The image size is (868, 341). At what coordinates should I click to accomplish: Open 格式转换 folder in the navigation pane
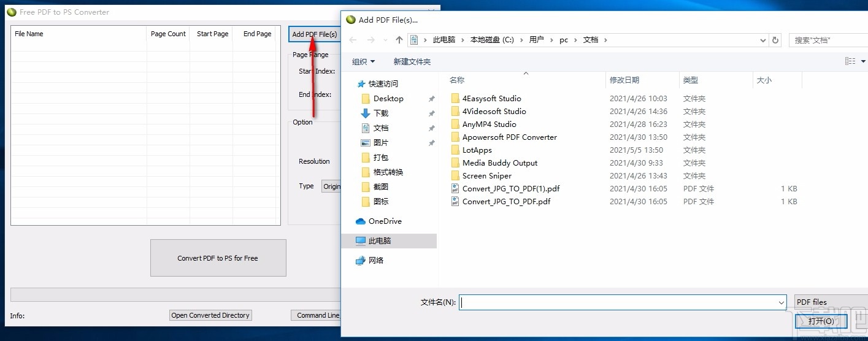(x=388, y=172)
